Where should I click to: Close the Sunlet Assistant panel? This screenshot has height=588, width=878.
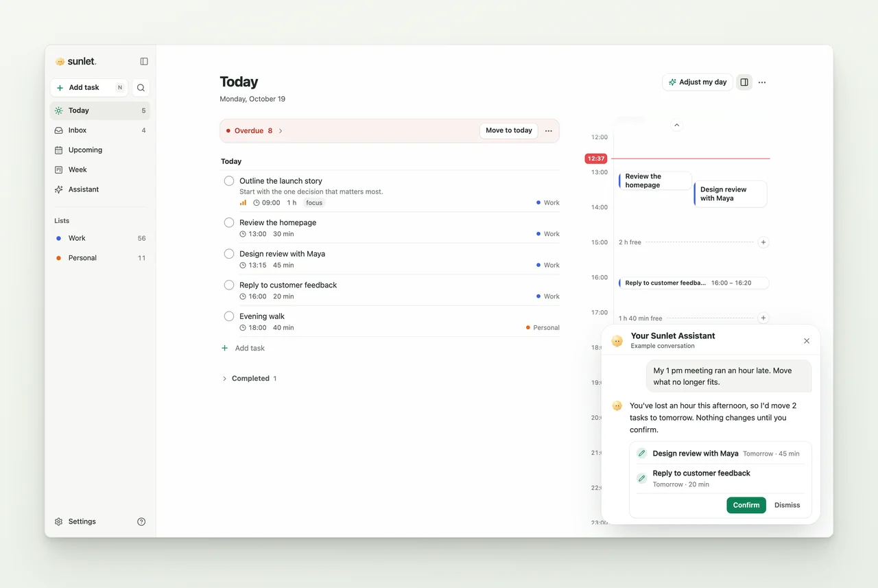[807, 341]
